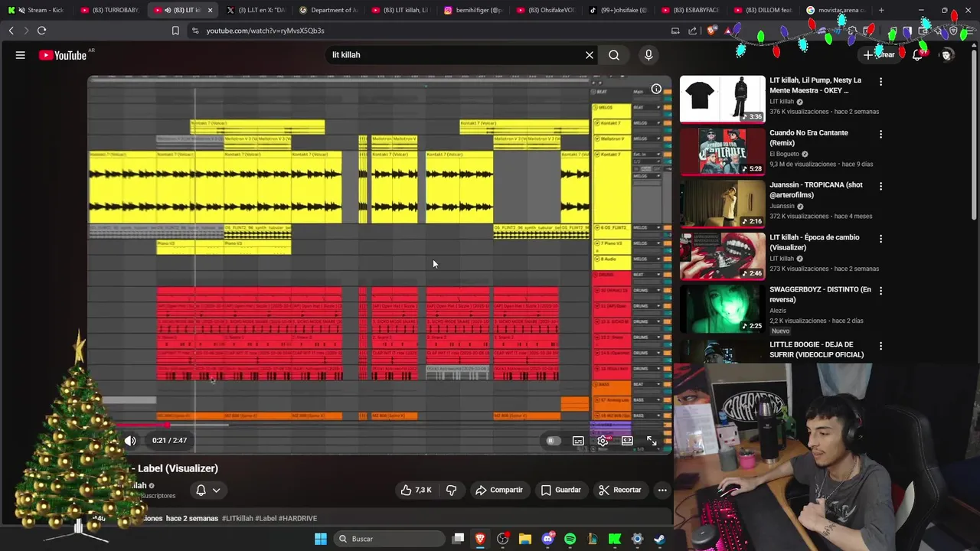Bookmark this page icon
Image resolution: width=980 pixels, height=551 pixels.
175,31
